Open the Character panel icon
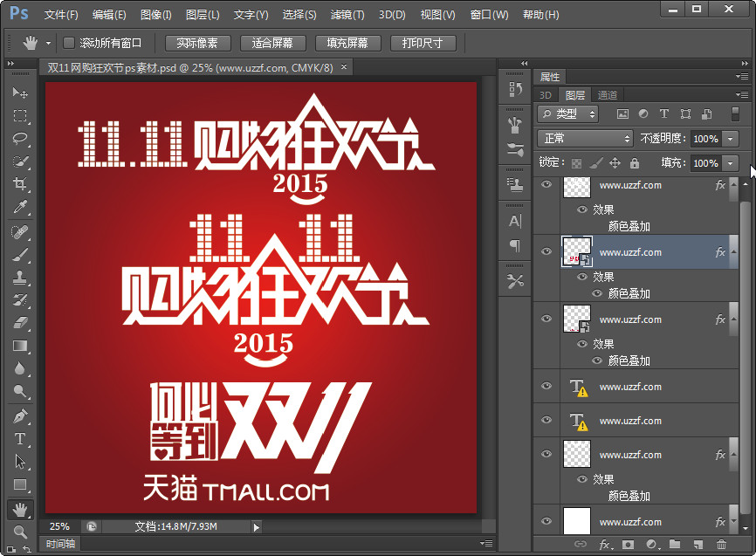Viewport: 756px width, 556px height. pos(515,222)
